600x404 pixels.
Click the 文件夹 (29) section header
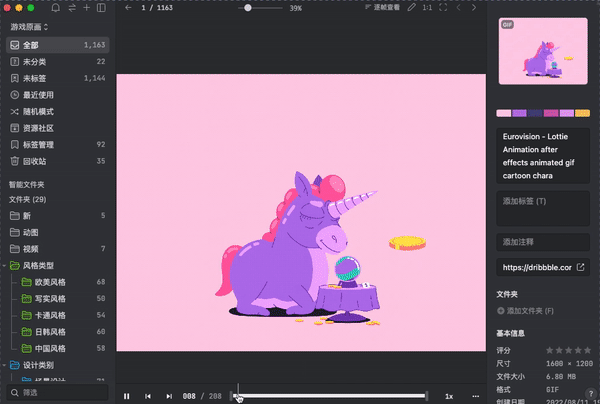pos(28,199)
